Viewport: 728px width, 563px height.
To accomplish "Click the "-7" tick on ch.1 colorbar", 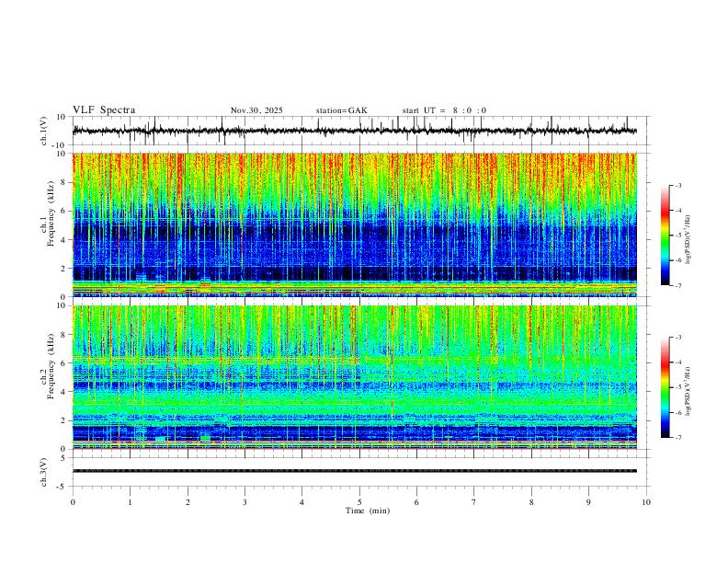I will [x=678, y=286].
